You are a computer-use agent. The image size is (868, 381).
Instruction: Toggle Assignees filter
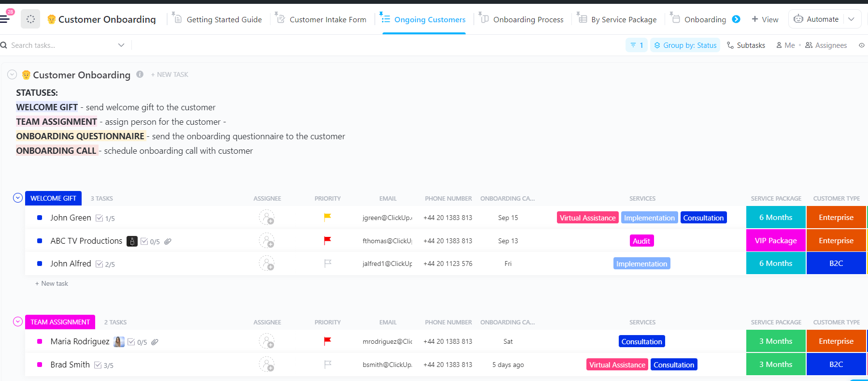[x=826, y=45]
